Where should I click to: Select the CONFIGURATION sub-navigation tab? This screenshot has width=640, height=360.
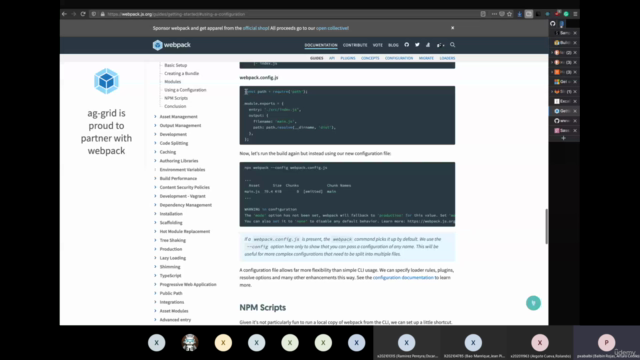coord(399,58)
